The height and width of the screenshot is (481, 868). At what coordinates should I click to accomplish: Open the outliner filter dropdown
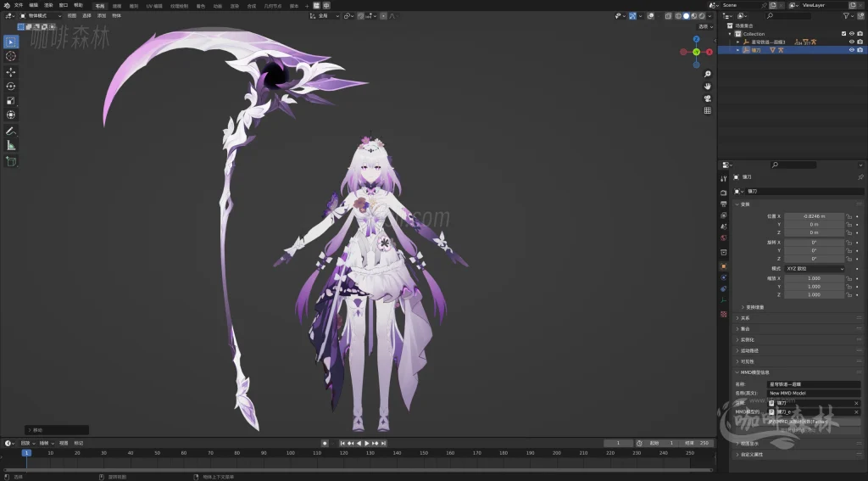[x=848, y=16]
